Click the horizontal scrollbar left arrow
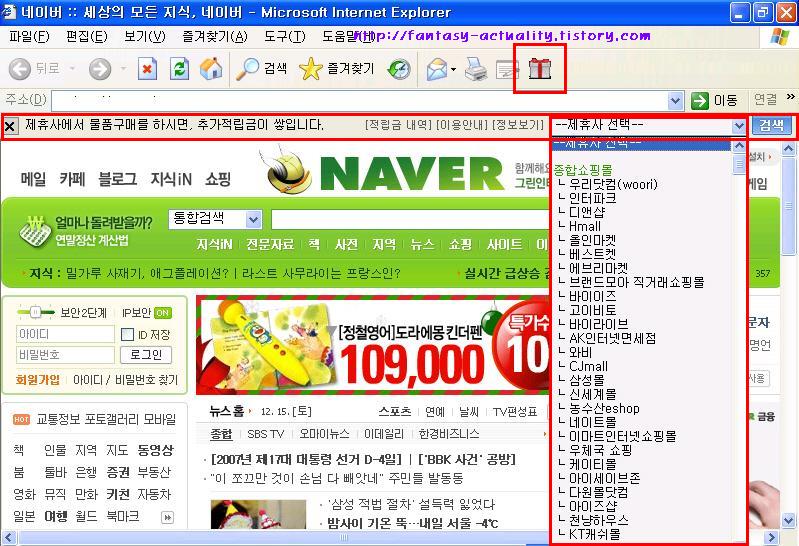Screen dimensions: 799x546 [x=8, y=537]
